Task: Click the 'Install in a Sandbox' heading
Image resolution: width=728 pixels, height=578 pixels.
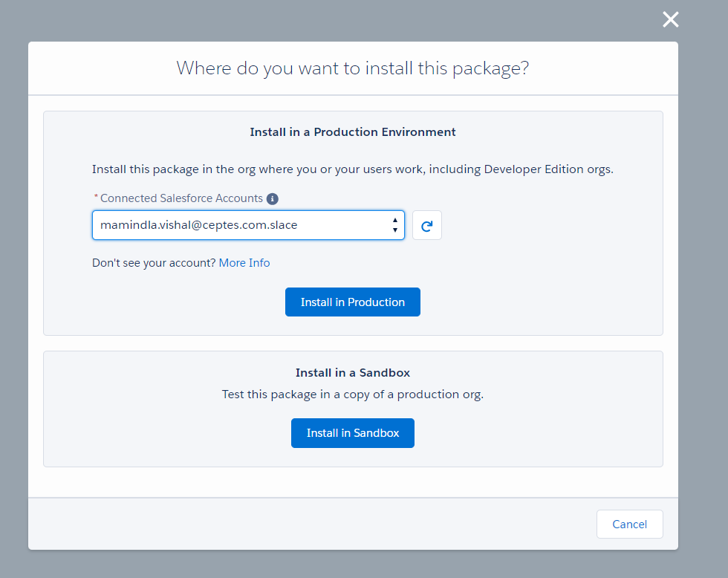Action: (x=352, y=373)
